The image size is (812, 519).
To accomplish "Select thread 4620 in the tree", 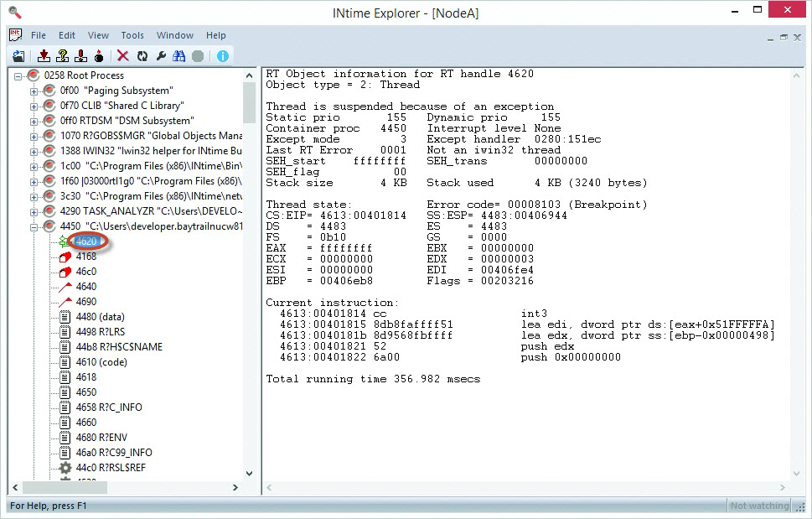I will point(86,241).
